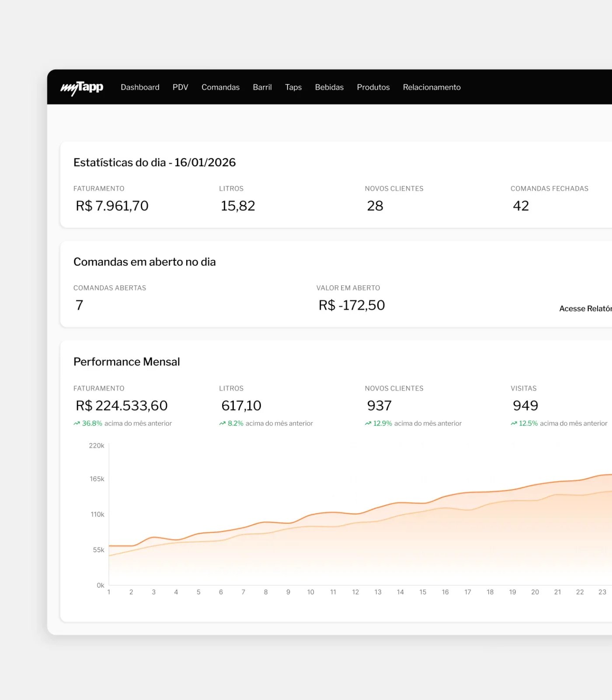Click the Acesse Relatório link
Image resolution: width=612 pixels, height=700 pixels.
click(x=585, y=308)
